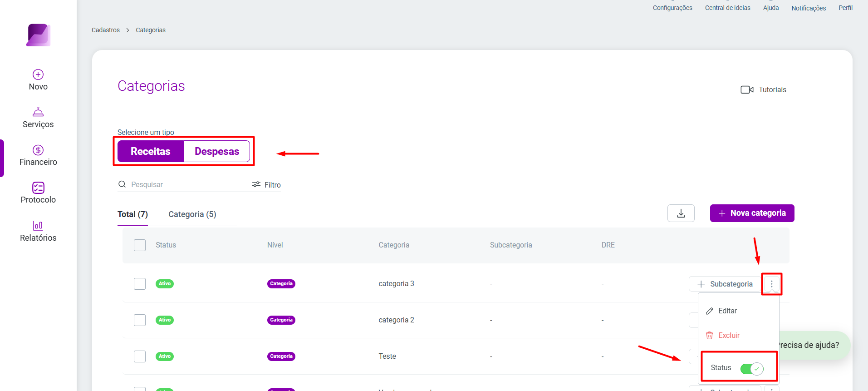
Task: Click the purple app logo
Action: click(x=38, y=35)
